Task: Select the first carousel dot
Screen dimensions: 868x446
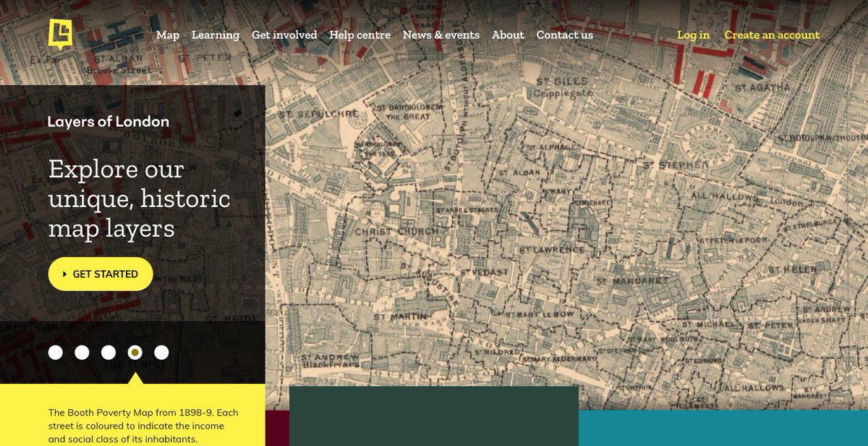Action: 56,352
